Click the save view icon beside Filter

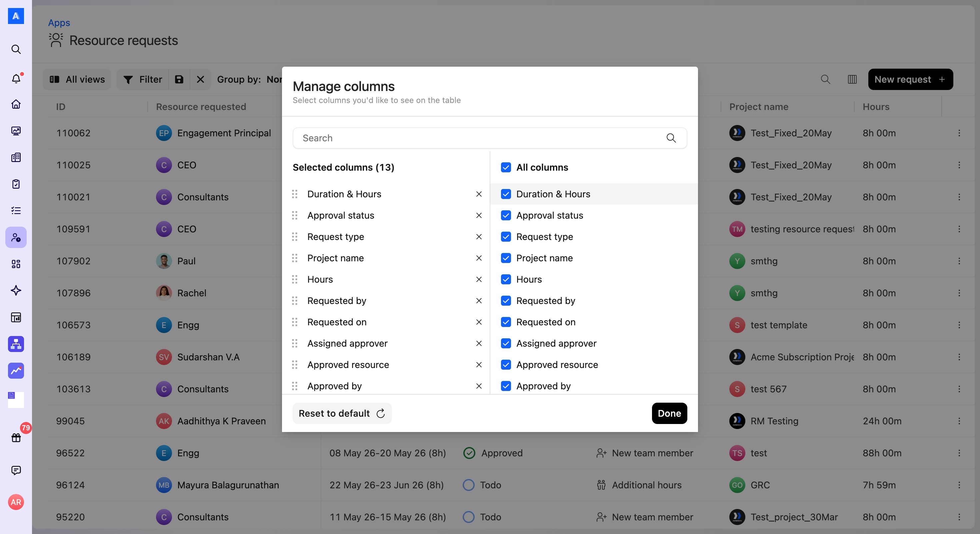pyautogui.click(x=179, y=79)
